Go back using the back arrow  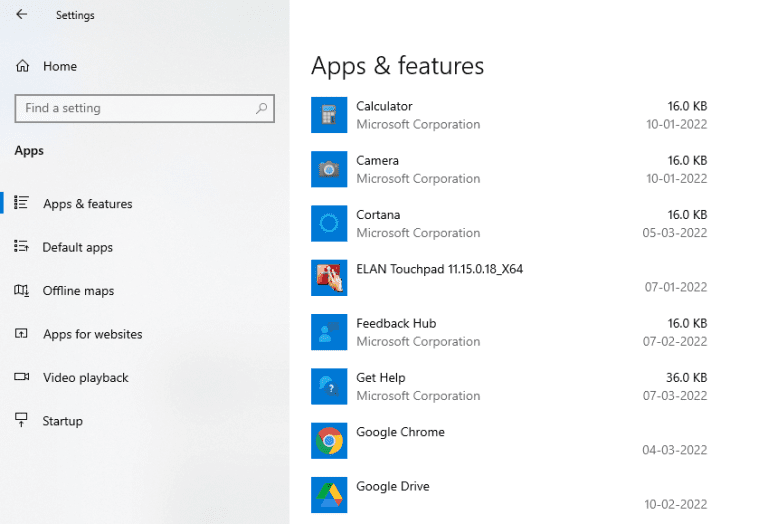pyautogui.click(x=22, y=15)
